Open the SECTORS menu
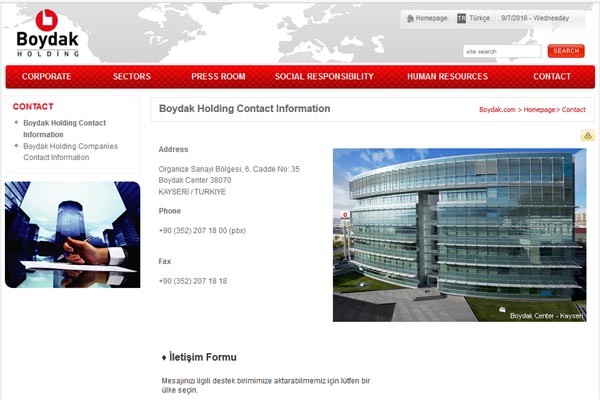This screenshot has height=400, width=600. click(131, 77)
